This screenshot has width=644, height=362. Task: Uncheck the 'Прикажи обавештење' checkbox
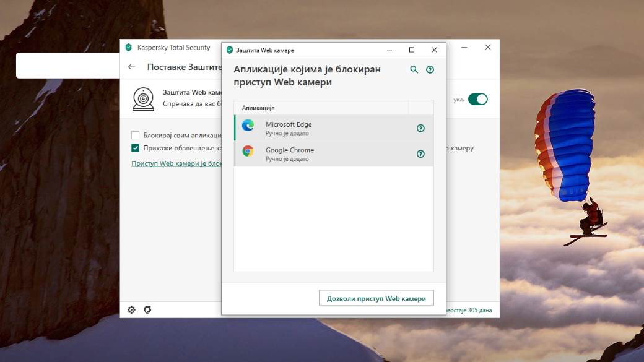tap(134, 148)
